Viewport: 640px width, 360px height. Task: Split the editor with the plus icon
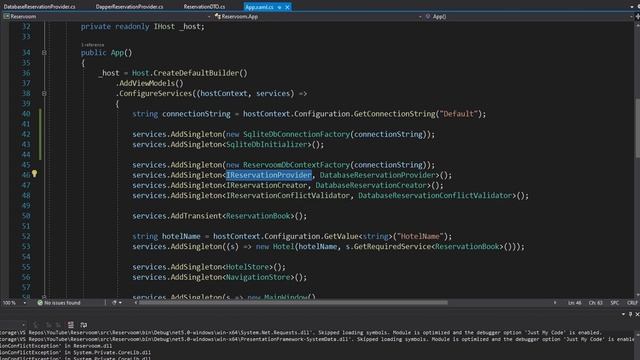coord(638,17)
